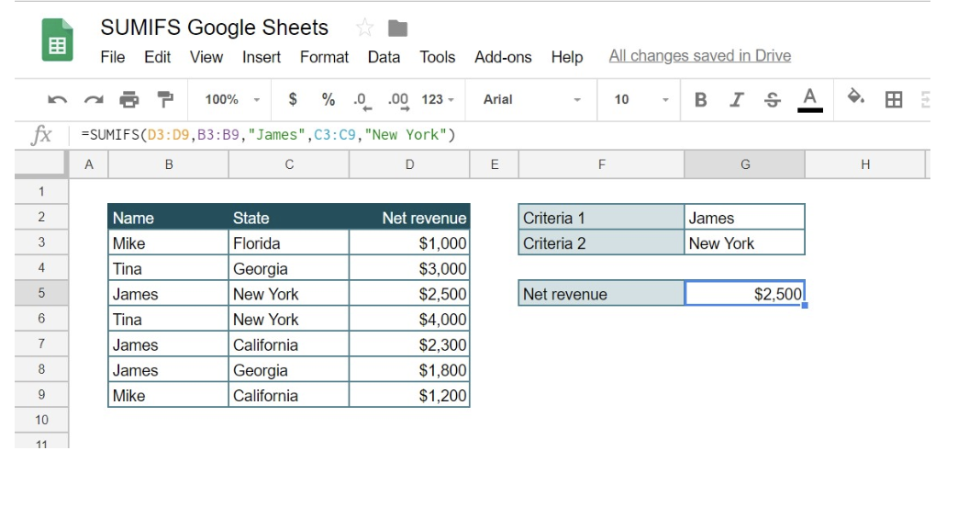Click the Redo arrow icon
Image resolution: width=980 pixels, height=518 pixels.
(93, 99)
